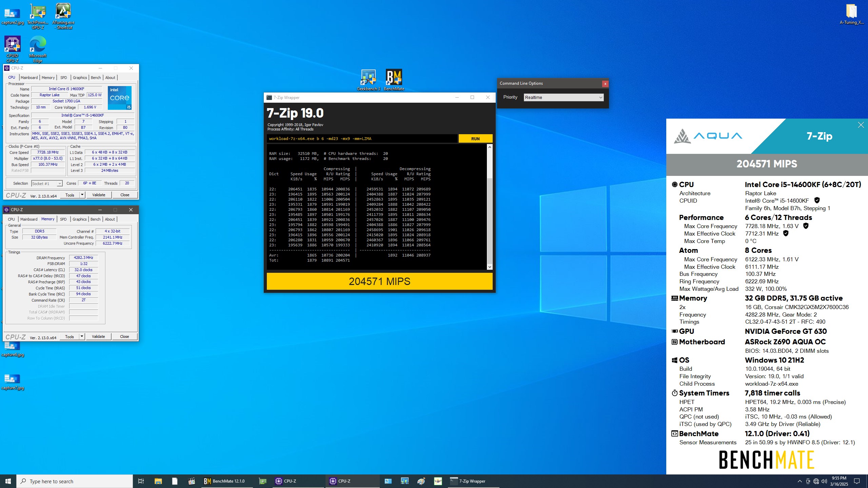The height and width of the screenshot is (488, 868).
Task: Switch to CPU tab in lower CPU-Z window
Action: pyautogui.click(x=12, y=219)
